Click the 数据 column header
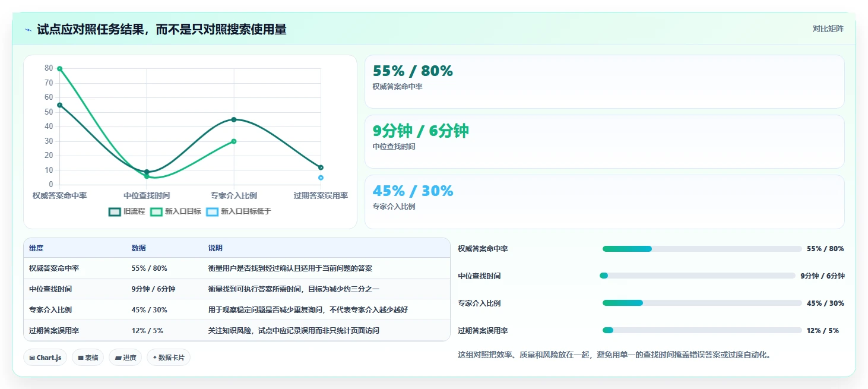The height and width of the screenshot is (389, 868). pyautogui.click(x=138, y=248)
